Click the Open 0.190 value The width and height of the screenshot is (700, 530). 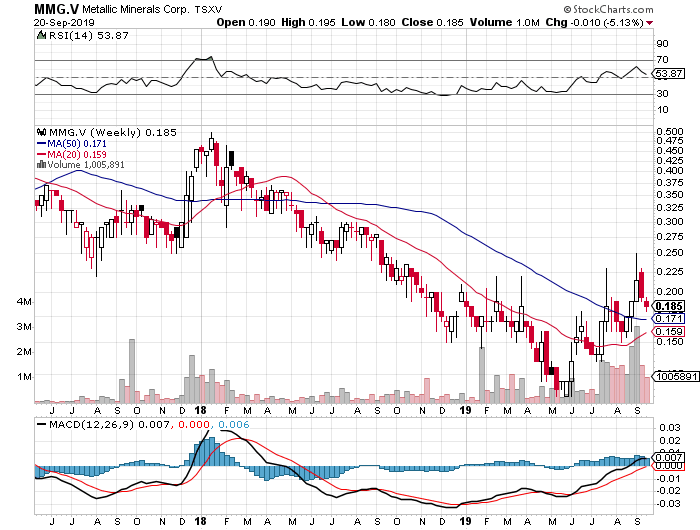pos(246,22)
